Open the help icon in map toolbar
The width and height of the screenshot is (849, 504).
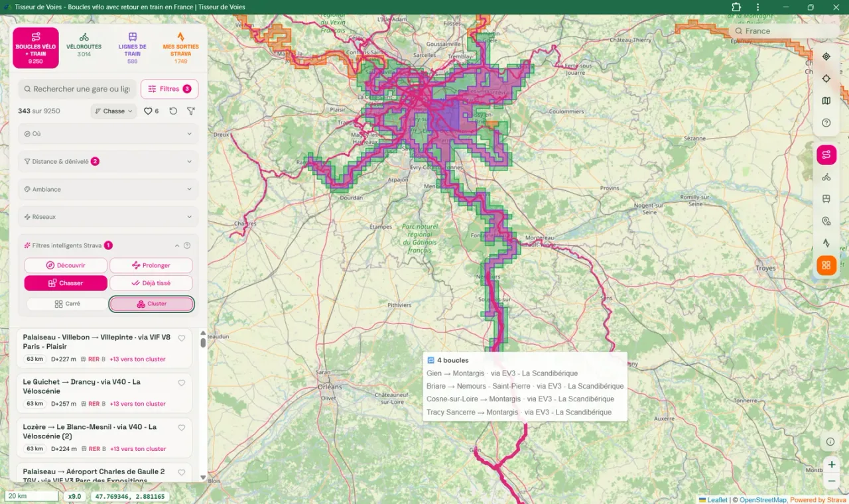click(x=826, y=123)
